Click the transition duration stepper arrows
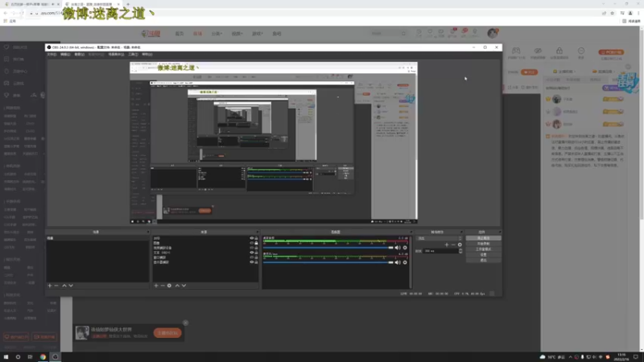Screen dimensions: 644x362 (460, 251)
